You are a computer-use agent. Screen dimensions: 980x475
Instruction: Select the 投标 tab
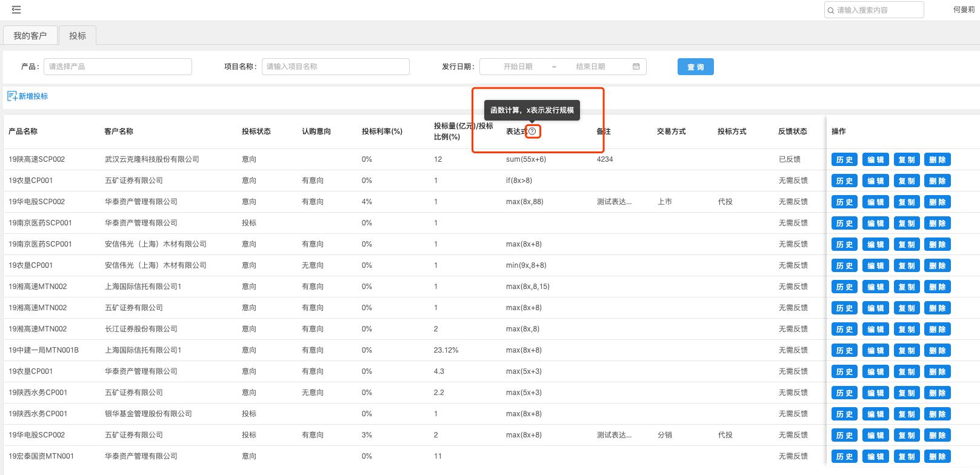(78, 36)
